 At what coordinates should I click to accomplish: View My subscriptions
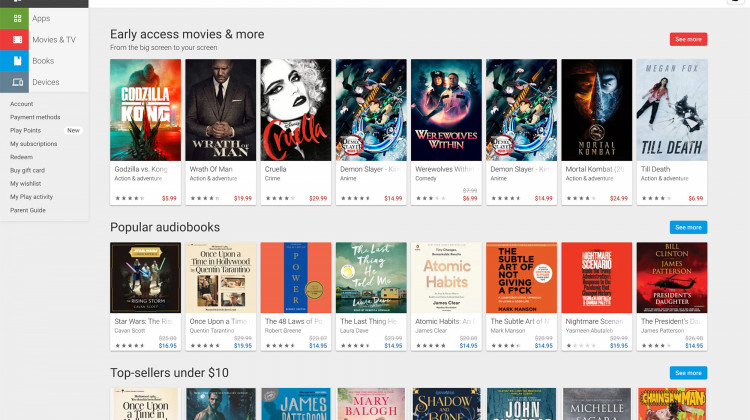point(33,144)
